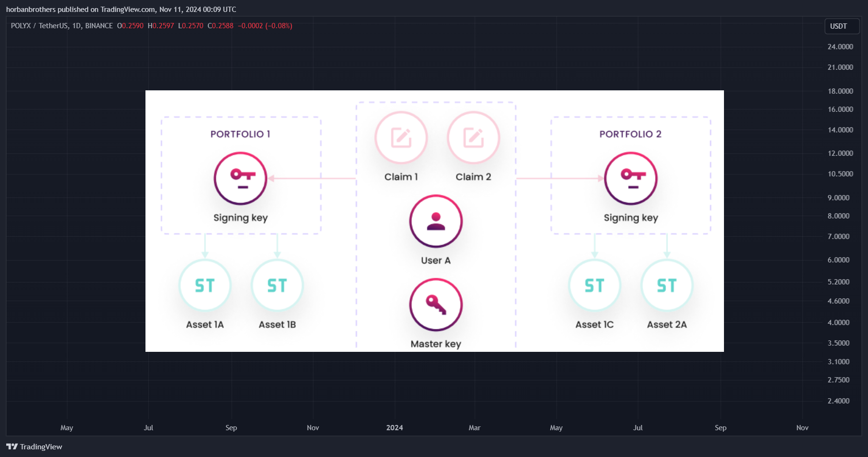Viewport: 868px width, 457px height.
Task: Click the Asset 1B ST token icon
Action: (277, 285)
